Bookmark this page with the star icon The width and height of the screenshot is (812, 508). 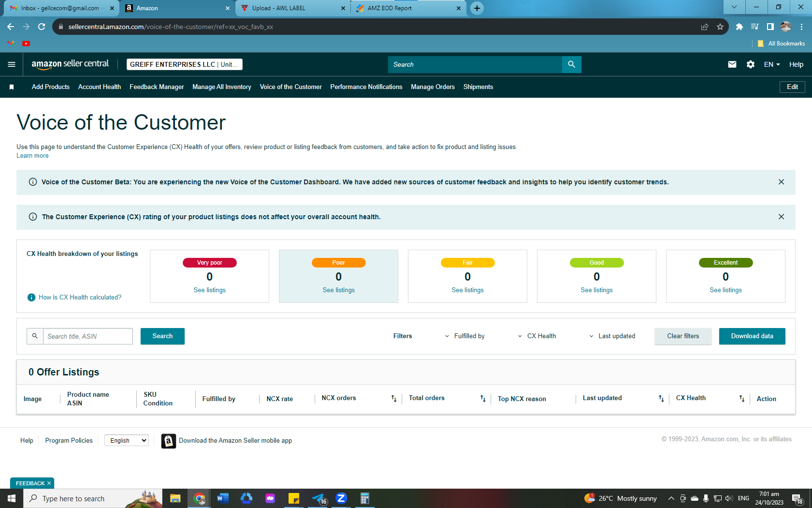(720, 27)
